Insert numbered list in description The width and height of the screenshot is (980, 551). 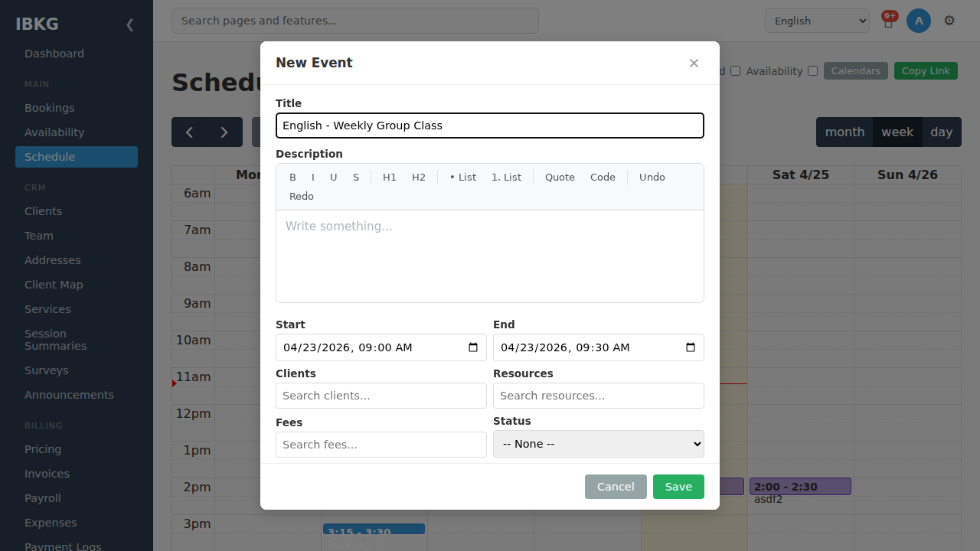coord(506,178)
